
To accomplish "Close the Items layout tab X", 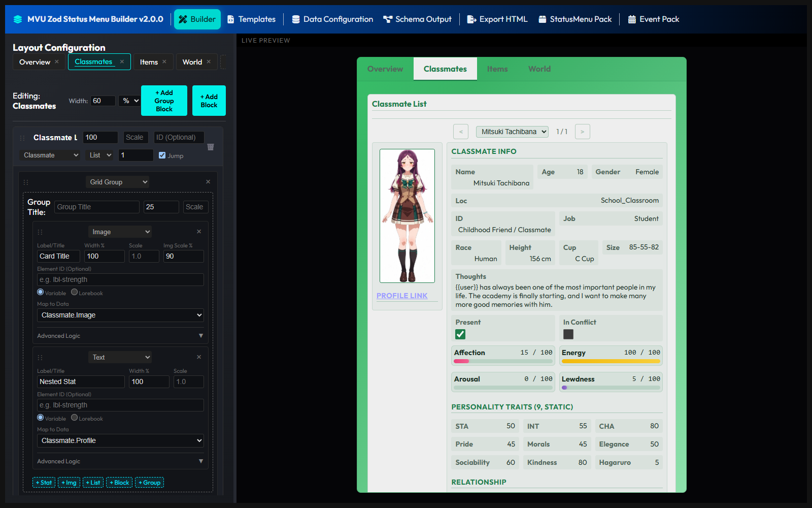I will 164,61.
